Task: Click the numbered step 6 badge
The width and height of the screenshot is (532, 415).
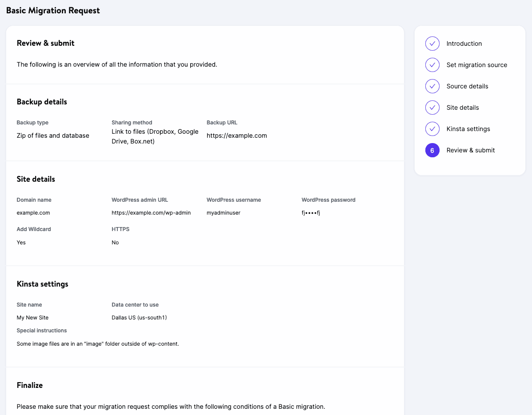Action: click(432, 150)
